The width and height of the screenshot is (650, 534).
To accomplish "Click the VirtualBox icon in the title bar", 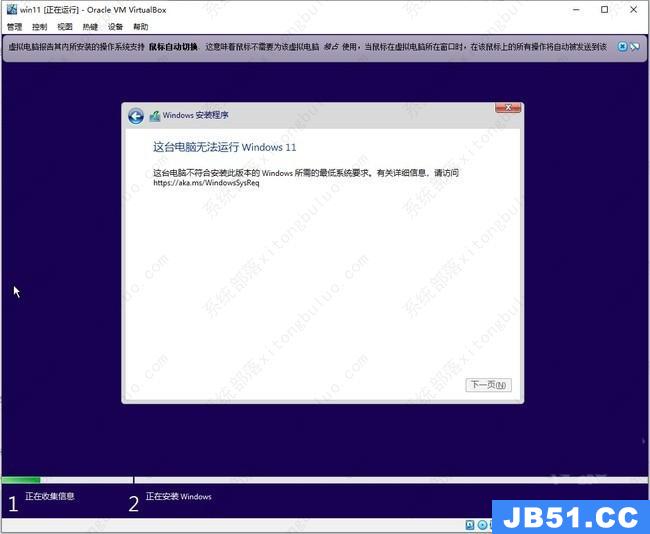I will pyautogui.click(x=10, y=9).
